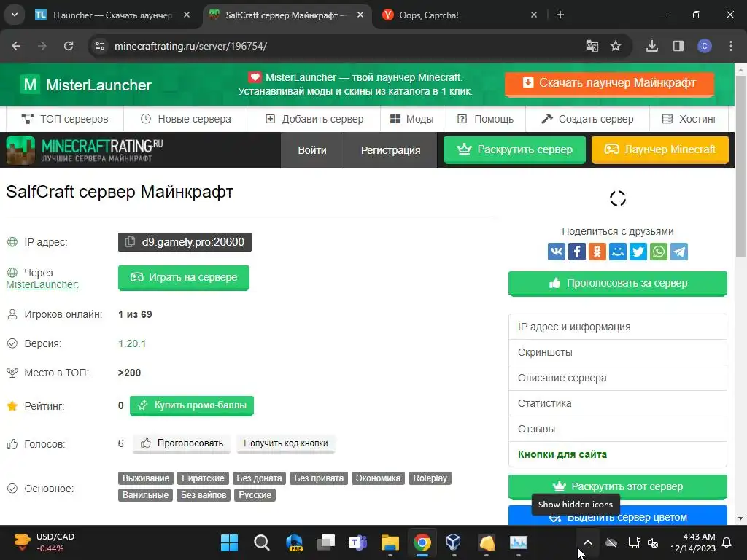Image resolution: width=747 pixels, height=560 pixels.
Task: Select Пиратские tag
Action: pyautogui.click(x=203, y=478)
